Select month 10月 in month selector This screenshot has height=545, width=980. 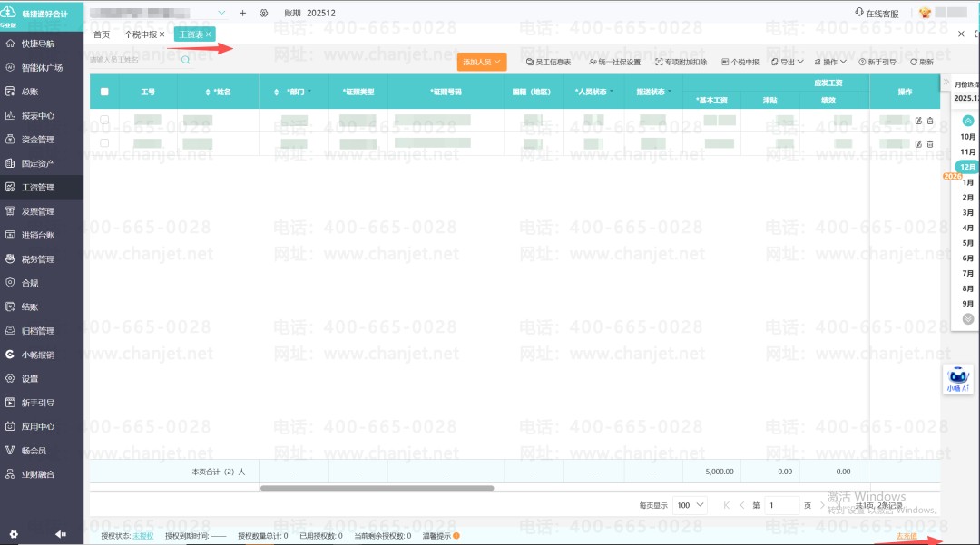968,137
